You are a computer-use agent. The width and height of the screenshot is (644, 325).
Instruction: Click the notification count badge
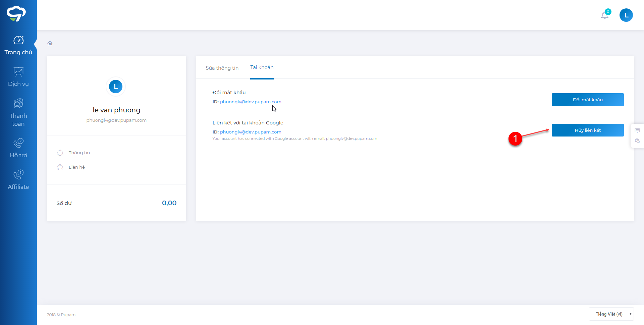[x=608, y=11]
